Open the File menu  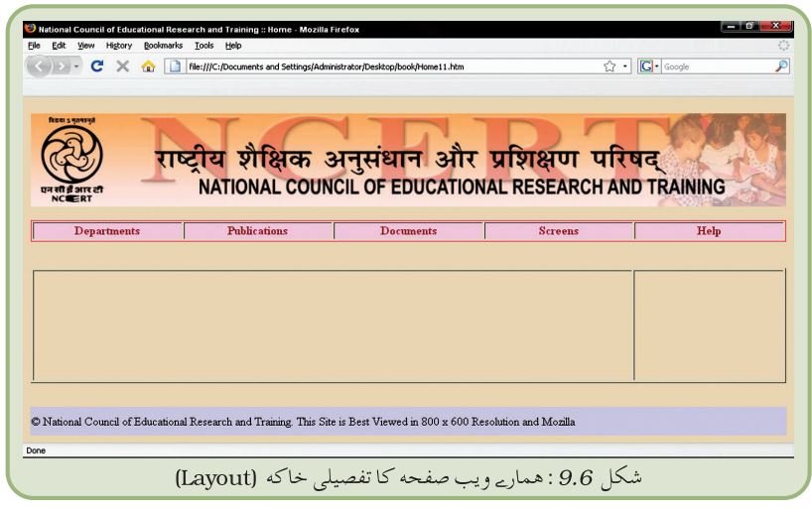[x=34, y=46]
